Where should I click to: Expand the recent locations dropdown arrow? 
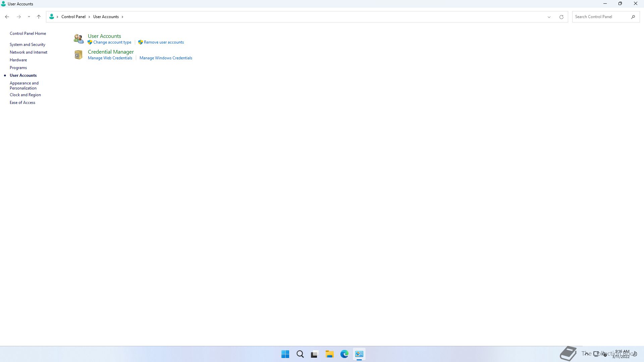point(29,17)
